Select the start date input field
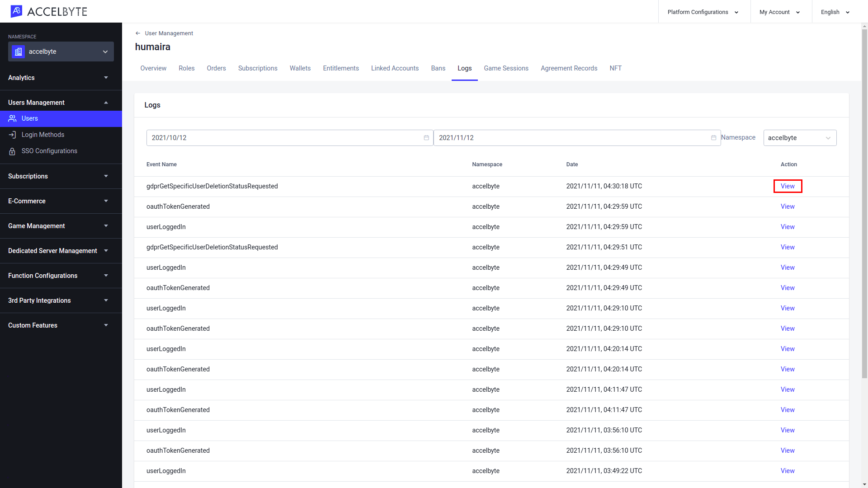 pyautogui.click(x=290, y=138)
